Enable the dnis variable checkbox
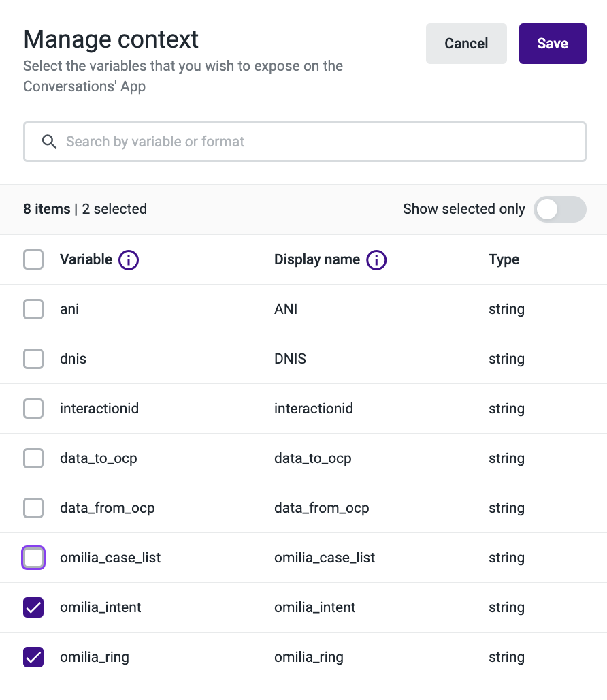This screenshot has height=700, width=607. coord(33,359)
